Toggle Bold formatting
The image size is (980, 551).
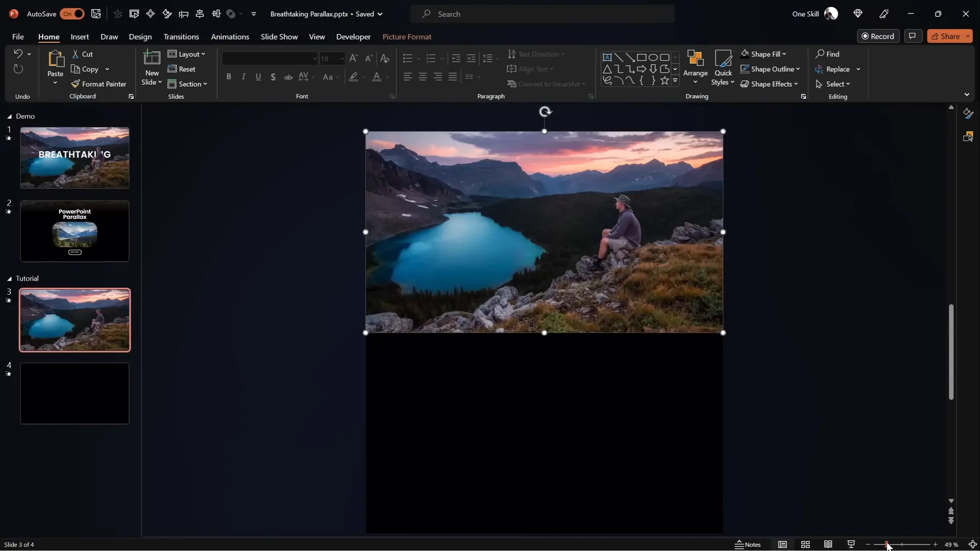(229, 77)
